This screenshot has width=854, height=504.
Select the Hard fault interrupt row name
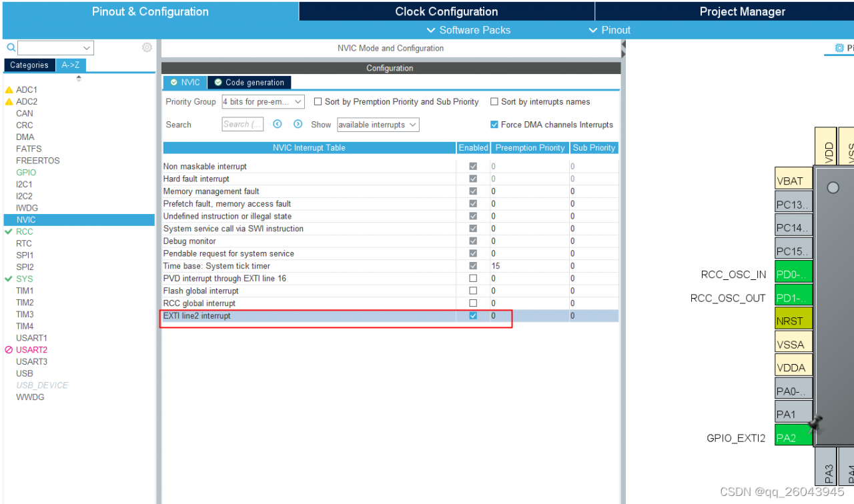tap(196, 179)
